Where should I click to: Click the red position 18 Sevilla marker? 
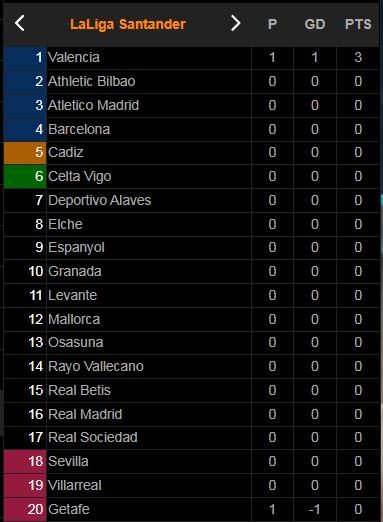pyautogui.click(x=25, y=461)
